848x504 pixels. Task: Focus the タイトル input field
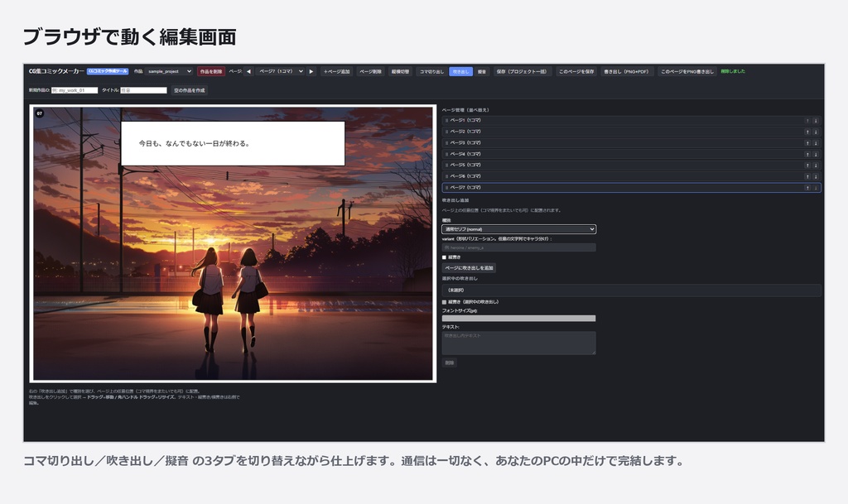[143, 90]
